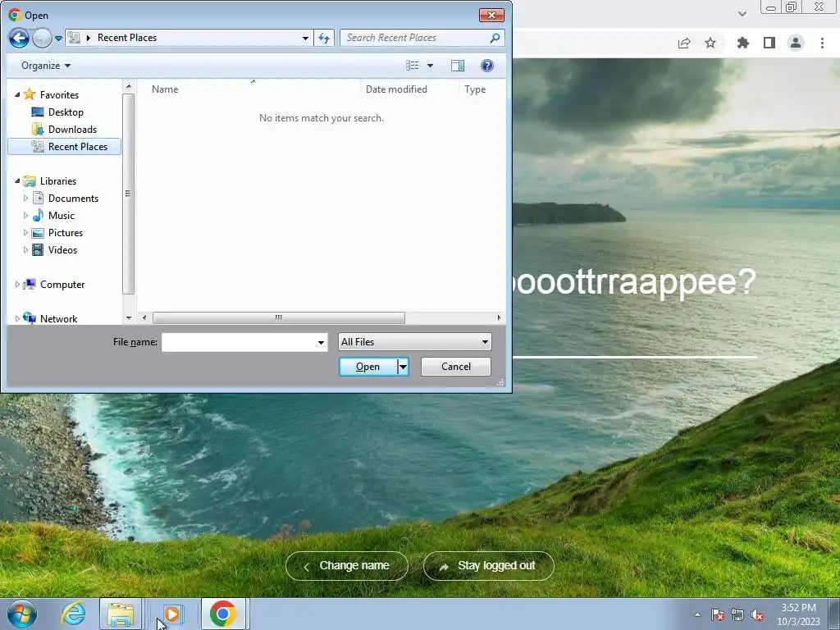The height and width of the screenshot is (630, 840).
Task: Click the Stay logged out button
Action: 489,566
